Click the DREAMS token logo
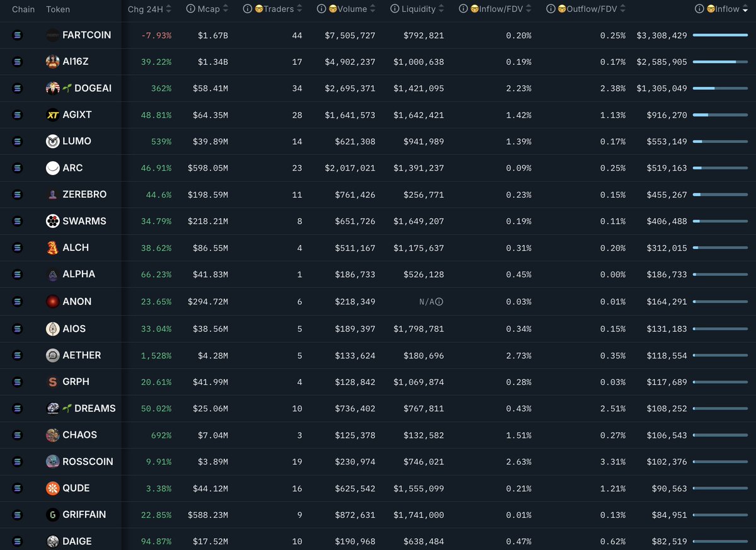Image resolution: width=756 pixels, height=550 pixels. tap(53, 408)
